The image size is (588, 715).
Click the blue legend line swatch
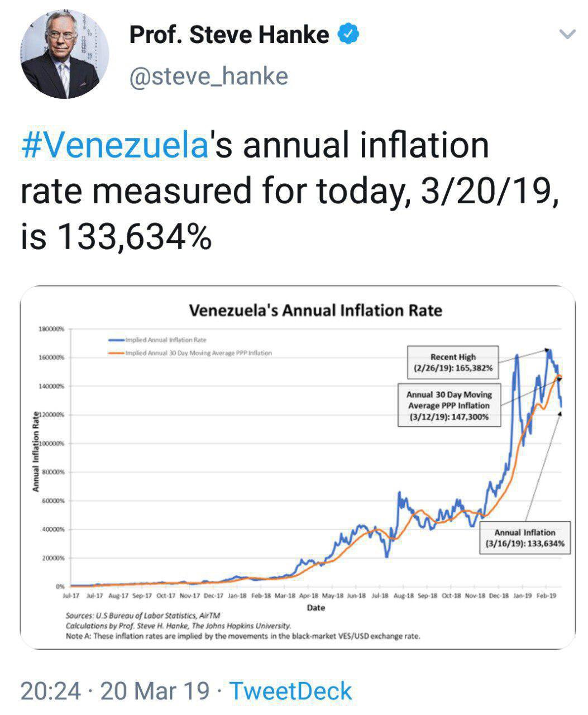click(116, 340)
